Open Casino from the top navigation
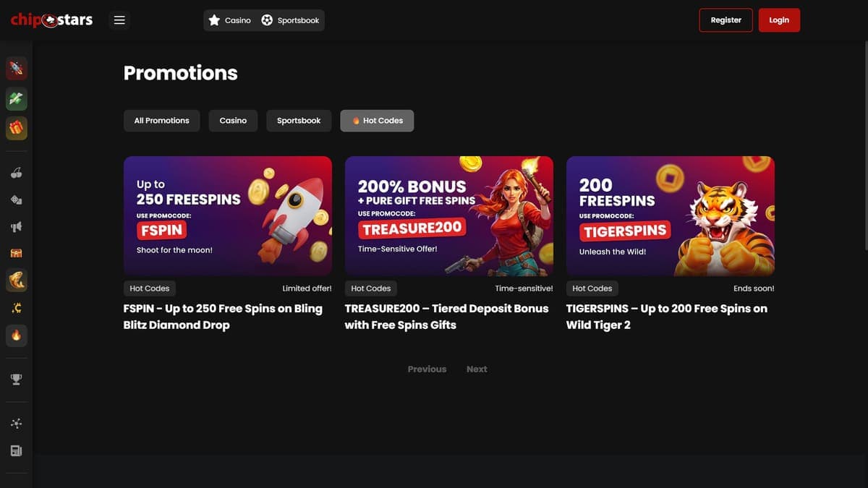The image size is (868, 488). point(230,20)
